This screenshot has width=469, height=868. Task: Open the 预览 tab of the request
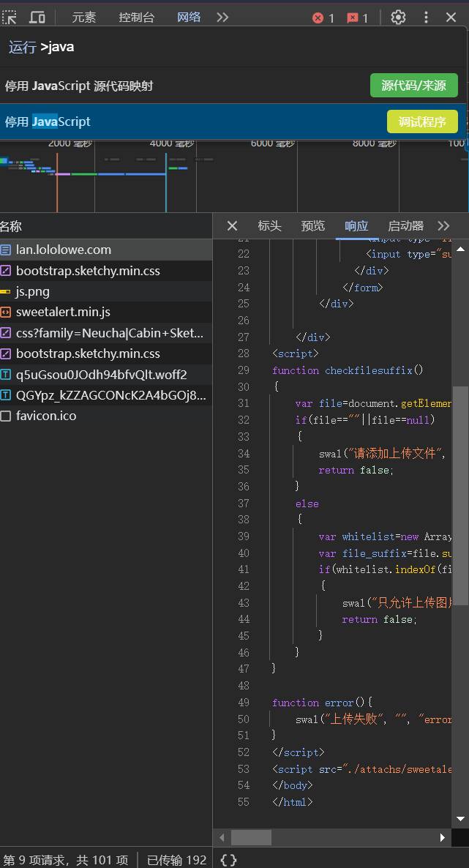coord(312,225)
